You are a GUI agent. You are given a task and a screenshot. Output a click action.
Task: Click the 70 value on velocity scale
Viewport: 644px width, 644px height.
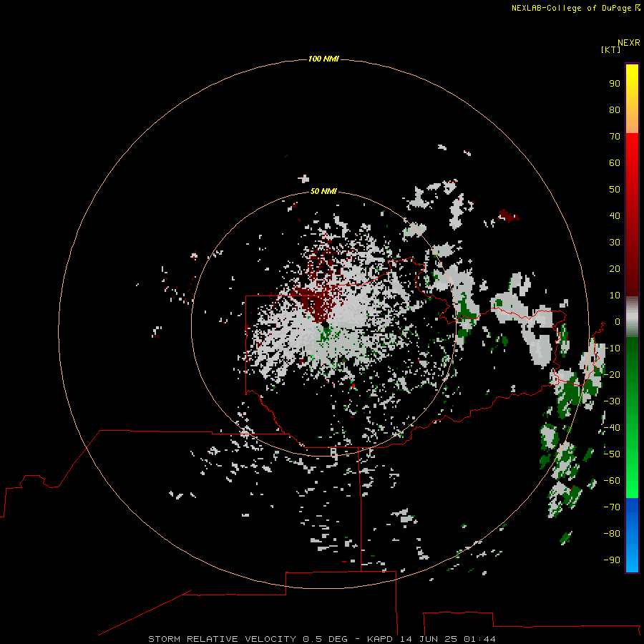615,137
